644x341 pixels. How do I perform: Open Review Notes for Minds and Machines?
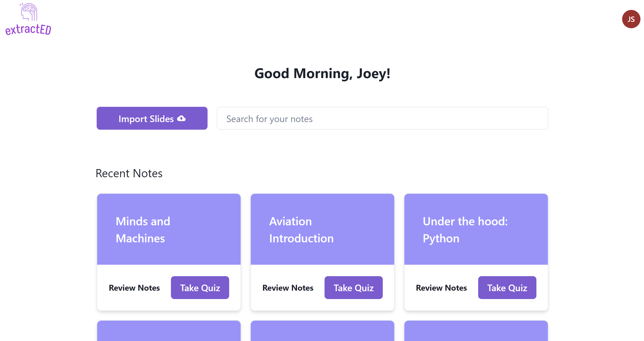click(x=134, y=288)
